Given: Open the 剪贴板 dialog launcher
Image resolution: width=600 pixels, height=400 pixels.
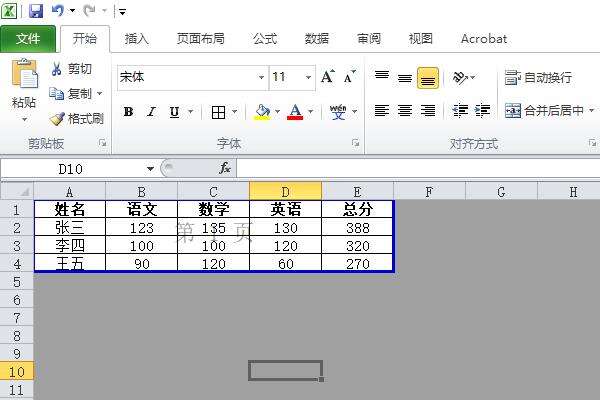Looking at the screenshot, I should (x=102, y=143).
